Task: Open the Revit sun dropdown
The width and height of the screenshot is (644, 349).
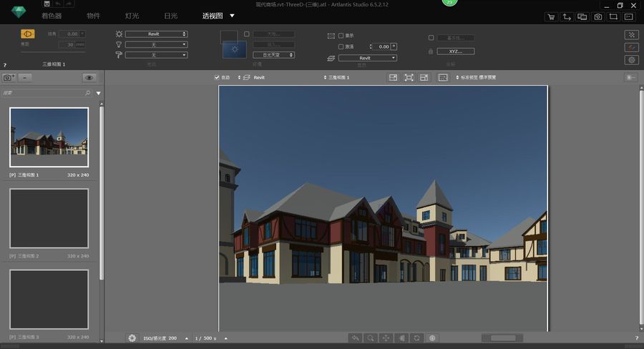Action: tap(157, 34)
